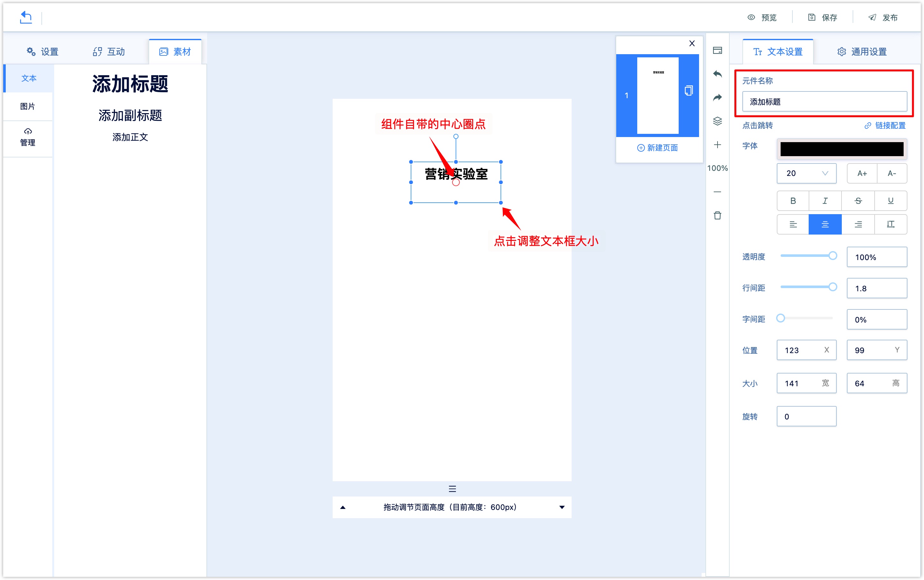Adjust the 字间距 slider handle
924x580 pixels.
point(781,318)
